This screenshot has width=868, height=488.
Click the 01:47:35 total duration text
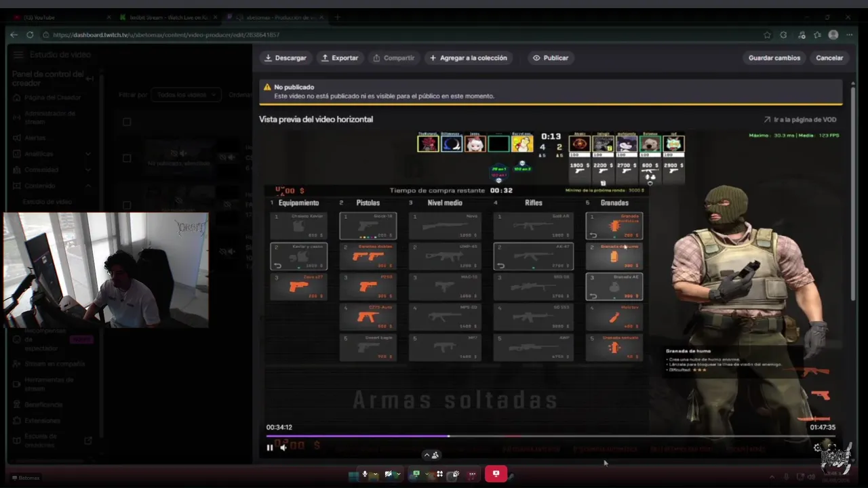(x=823, y=427)
